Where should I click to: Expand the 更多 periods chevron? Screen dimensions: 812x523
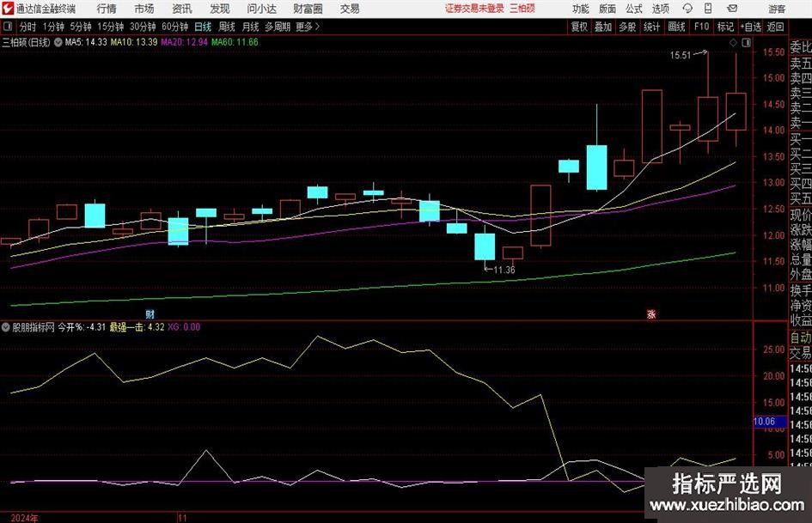[317, 27]
